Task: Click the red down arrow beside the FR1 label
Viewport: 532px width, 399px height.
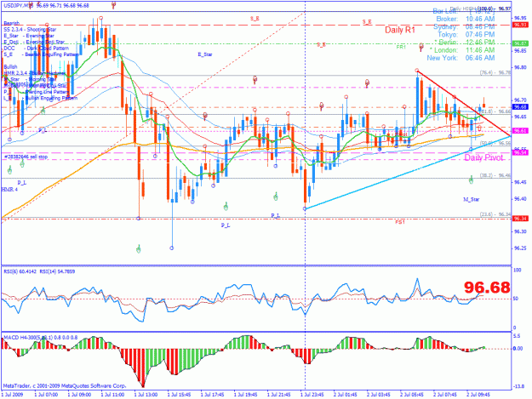Action: click(x=421, y=47)
